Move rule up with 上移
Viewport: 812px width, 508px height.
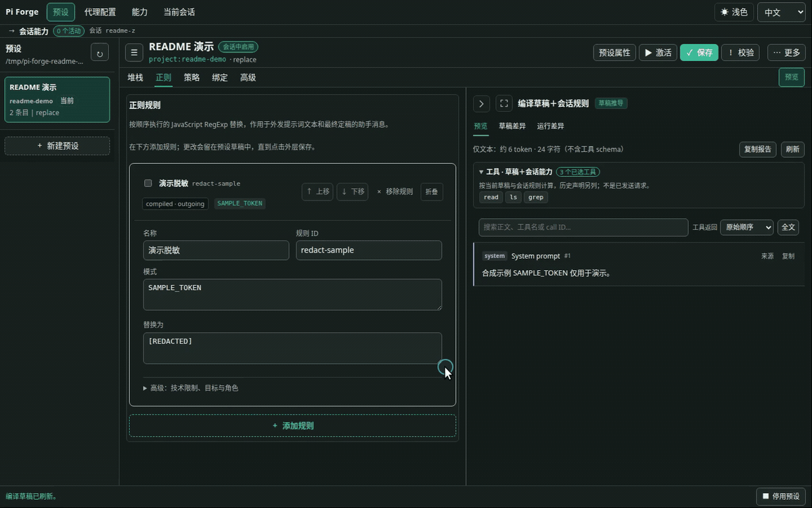[317, 192]
